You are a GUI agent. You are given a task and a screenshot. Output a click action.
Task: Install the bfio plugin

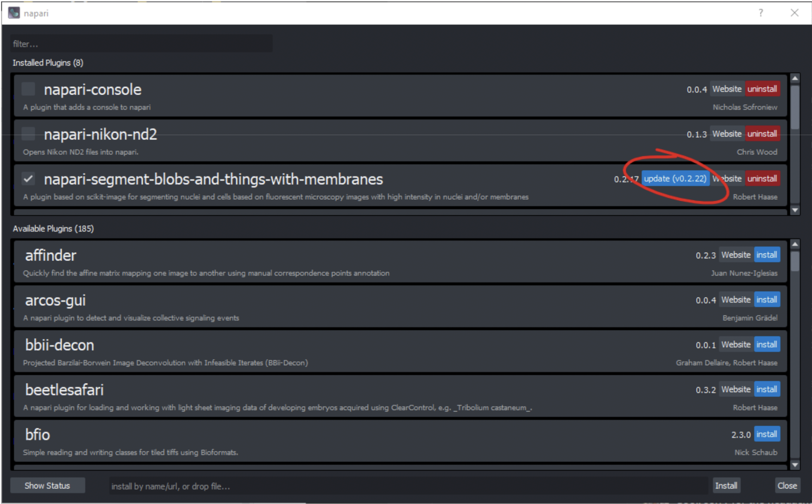click(767, 435)
